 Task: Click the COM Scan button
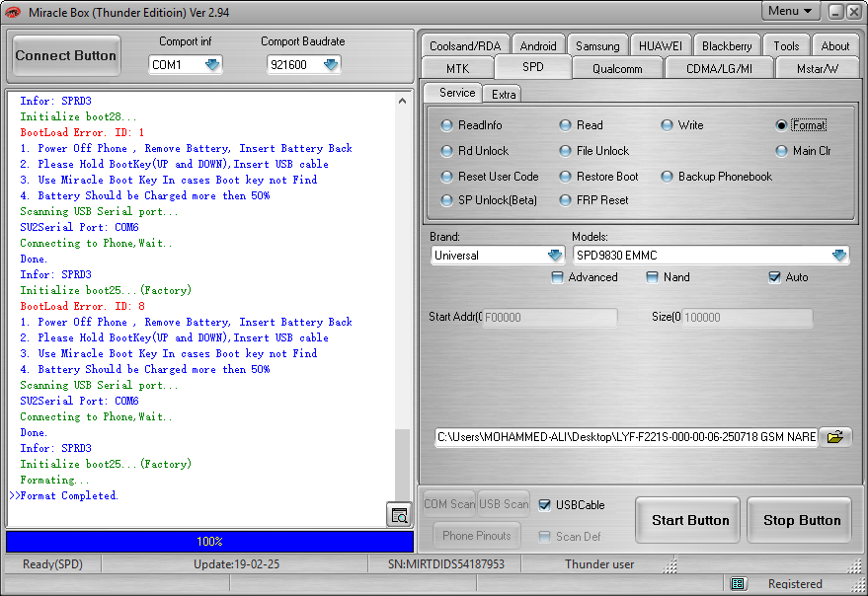pos(449,503)
